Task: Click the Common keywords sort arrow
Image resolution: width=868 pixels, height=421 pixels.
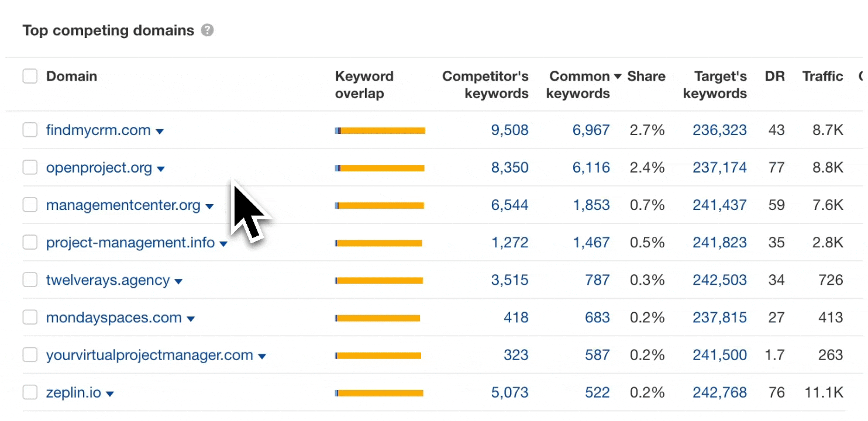Action: pyautogui.click(x=618, y=77)
